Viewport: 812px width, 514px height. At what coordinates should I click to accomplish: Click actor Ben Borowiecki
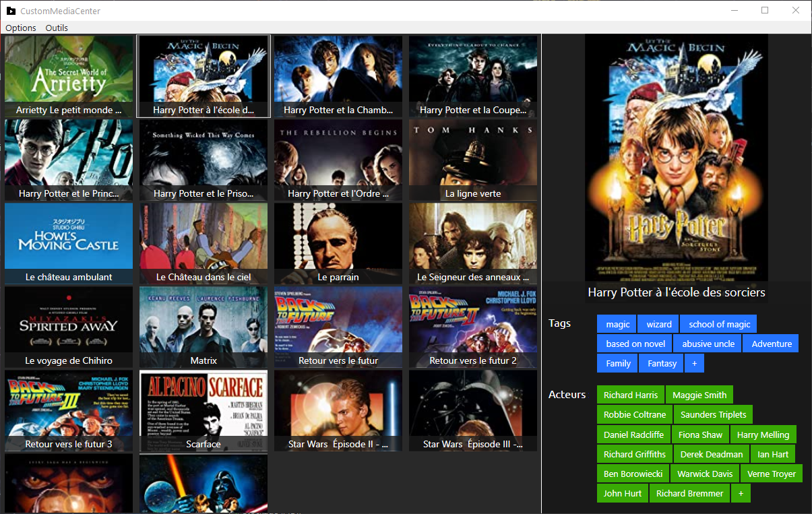pyautogui.click(x=633, y=474)
